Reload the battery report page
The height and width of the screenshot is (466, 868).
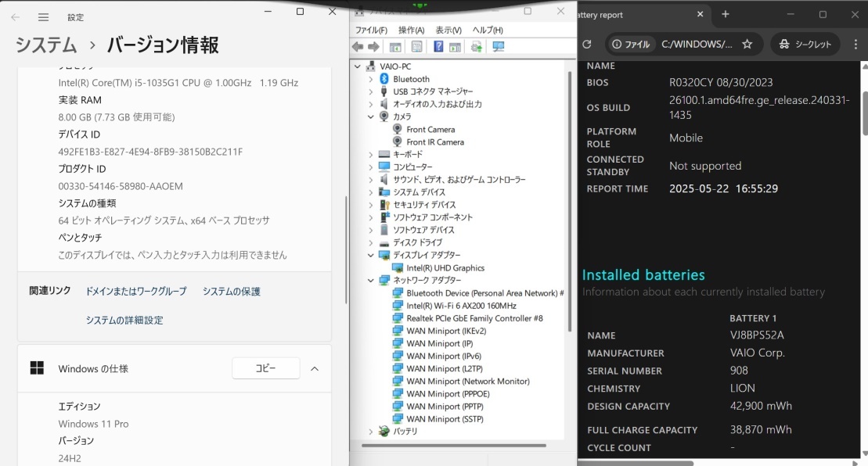pyautogui.click(x=587, y=45)
